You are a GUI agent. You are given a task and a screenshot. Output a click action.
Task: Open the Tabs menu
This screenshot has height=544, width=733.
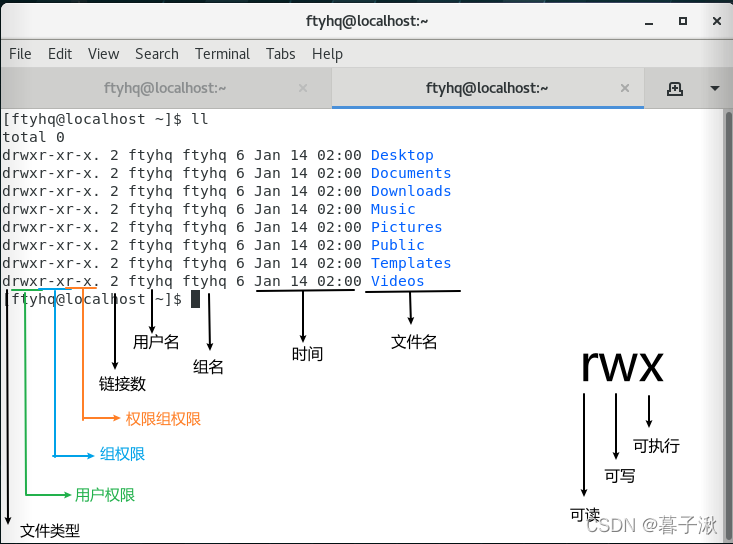tap(280, 54)
